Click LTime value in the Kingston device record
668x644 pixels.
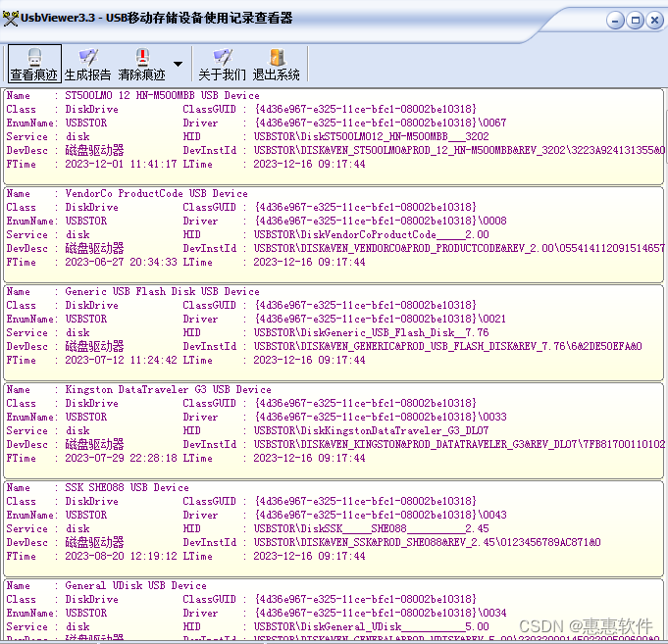pos(309,458)
